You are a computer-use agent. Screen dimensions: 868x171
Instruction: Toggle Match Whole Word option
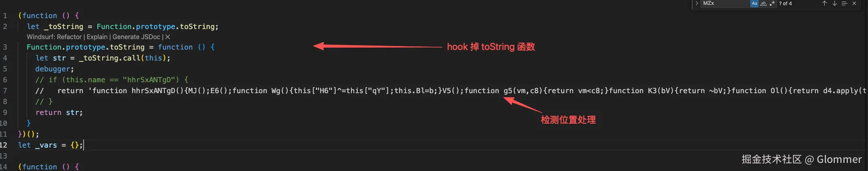763,3
